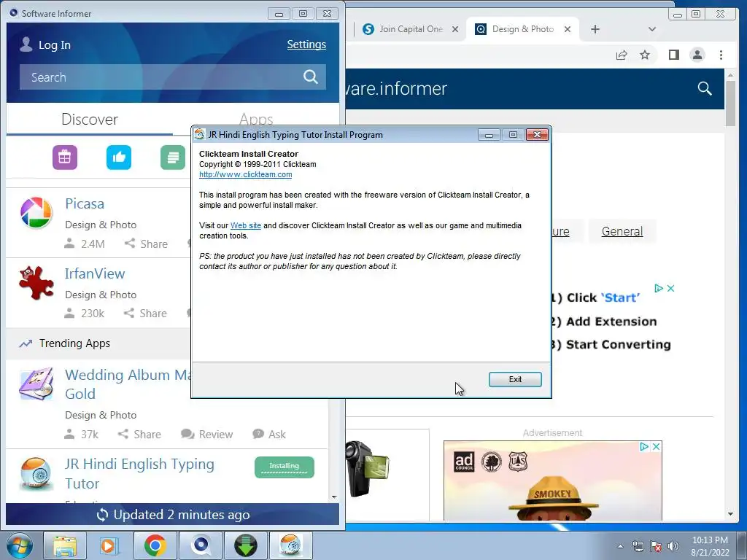Screen dimensions: 747x560
Task: Click the Chrome share page icon
Action: pyautogui.click(x=622, y=55)
